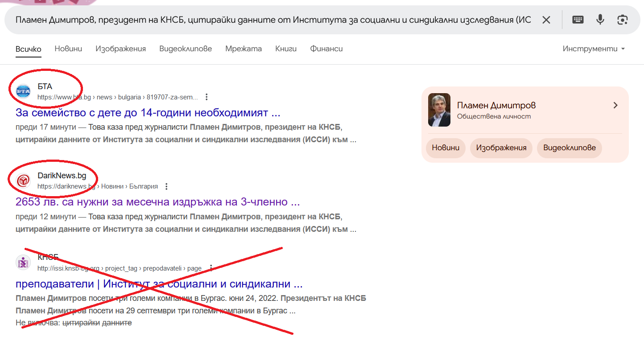Open Google Lens image search
This screenshot has width=644, height=341.
coord(622,19)
